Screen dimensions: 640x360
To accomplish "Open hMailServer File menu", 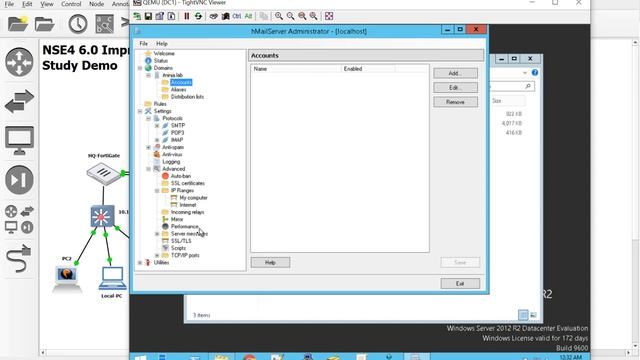I will pos(144,43).
